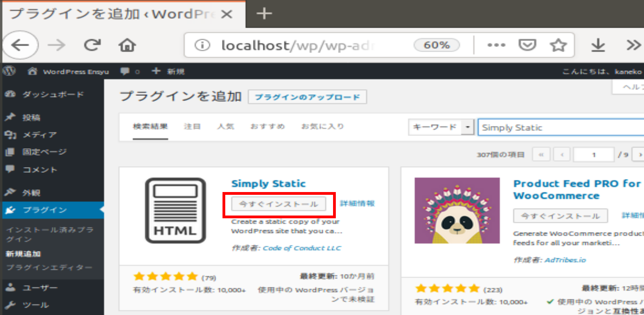Open the キーワード search type dropdown

pyautogui.click(x=441, y=128)
